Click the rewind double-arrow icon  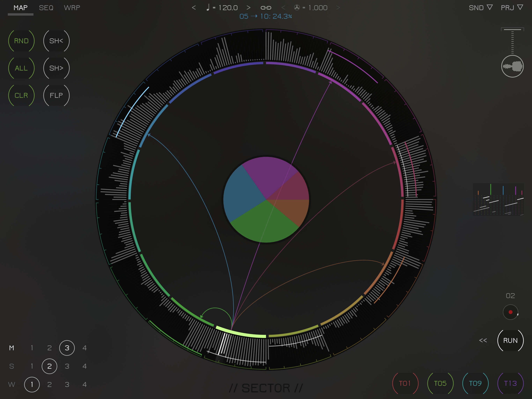tap(483, 340)
